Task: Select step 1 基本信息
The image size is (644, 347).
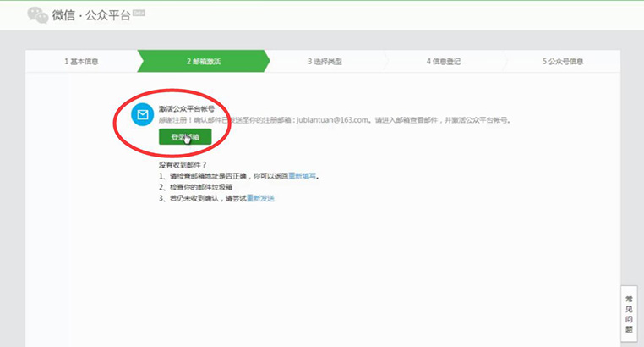Action: click(x=81, y=62)
